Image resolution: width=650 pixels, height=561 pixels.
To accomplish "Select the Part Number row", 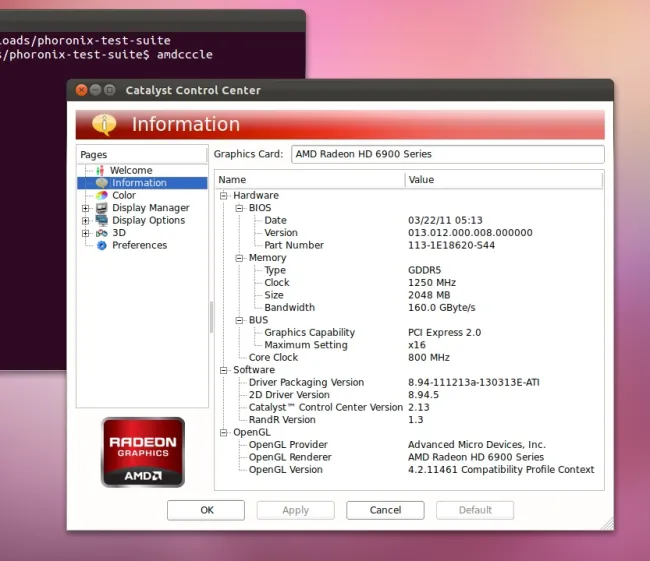I will [409, 245].
